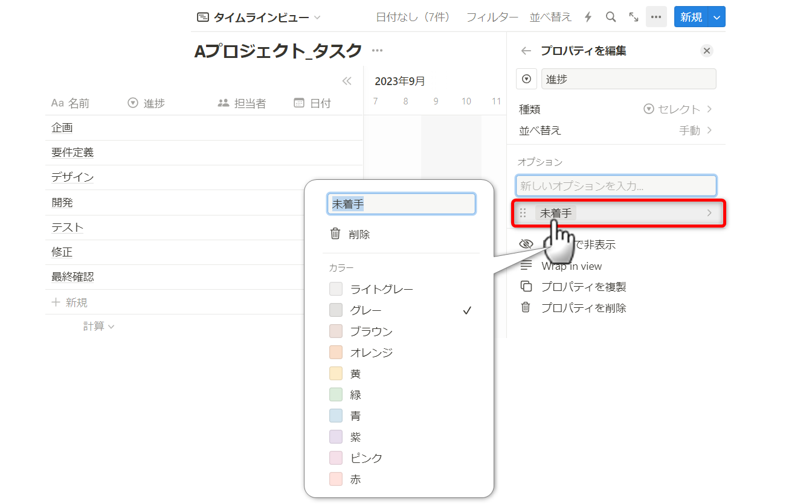This screenshot has height=504, width=812.
Task: Toggle Wrap in view option
Action: [571, 266]
